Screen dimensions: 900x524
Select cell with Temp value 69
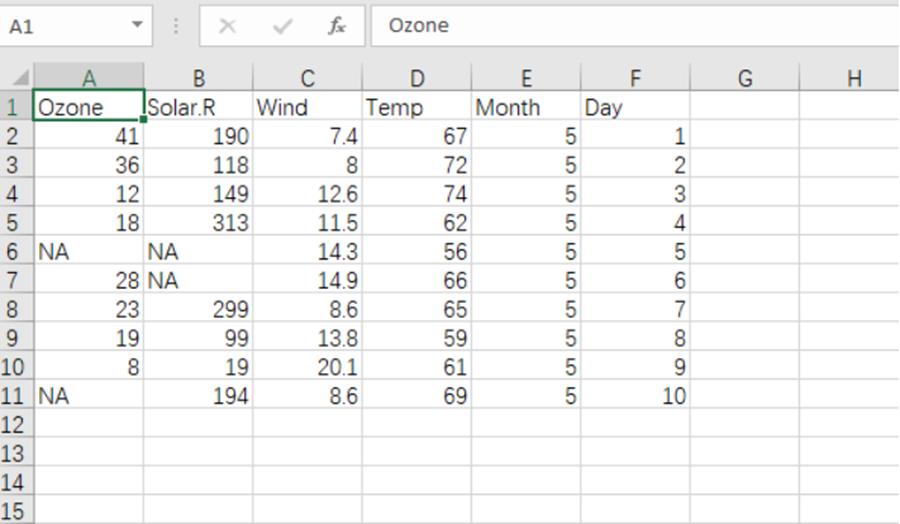point(417,395)
